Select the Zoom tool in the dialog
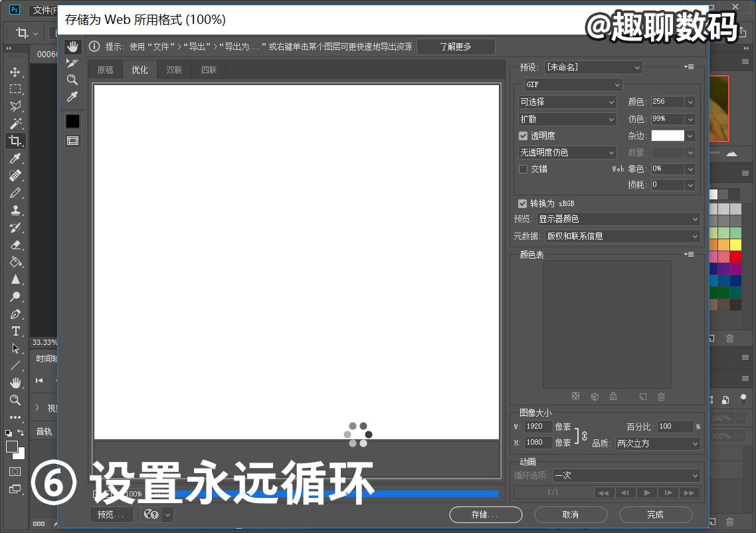The image size is (756, 533). [72, 80]
